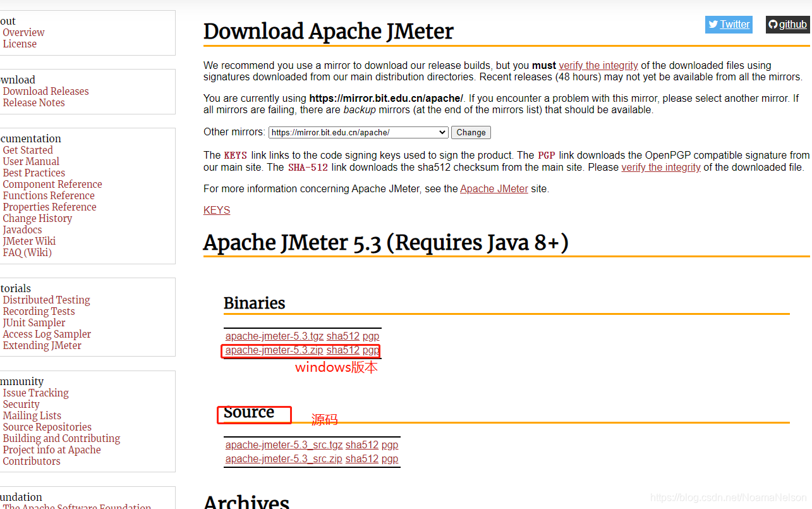Open sha512 for apache-jmeter-5.3.tgz
This screenshot has height=509, width=812.
(343, 336)
